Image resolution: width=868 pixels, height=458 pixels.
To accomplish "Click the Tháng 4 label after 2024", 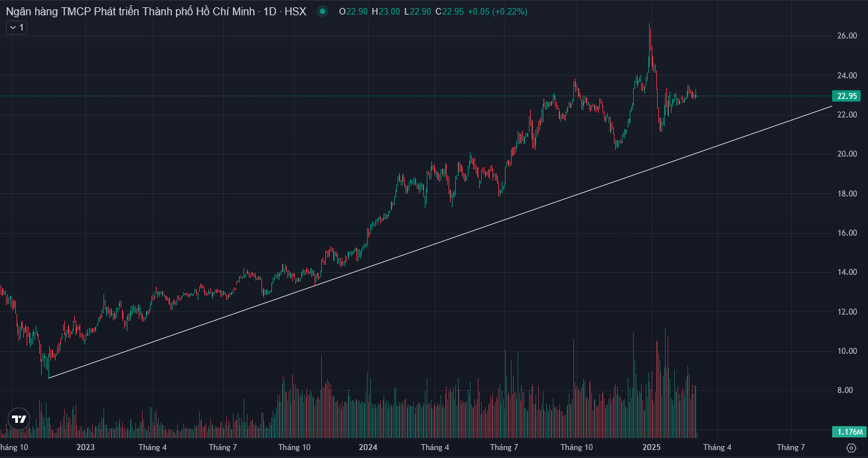I will (x=435, y=447).
